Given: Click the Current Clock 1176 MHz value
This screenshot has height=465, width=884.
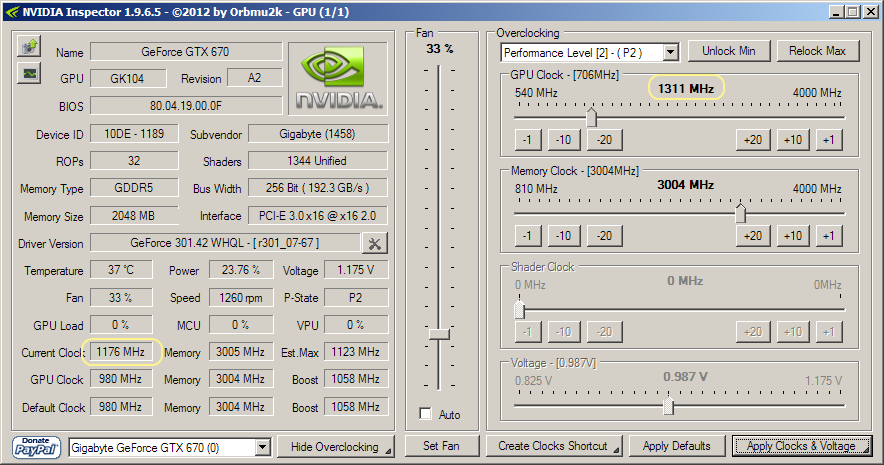Looking at the screenshot, I should pos(121,352).
